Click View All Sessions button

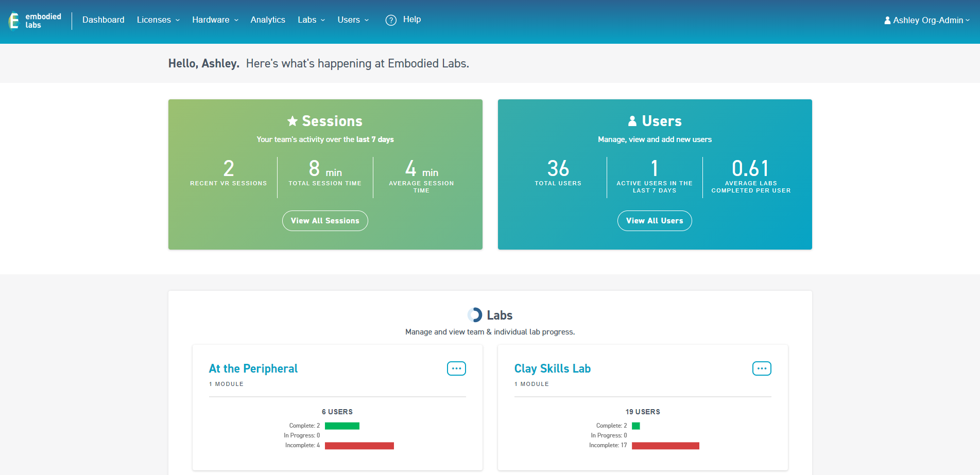pyautogui.click(x=325, y=221)
